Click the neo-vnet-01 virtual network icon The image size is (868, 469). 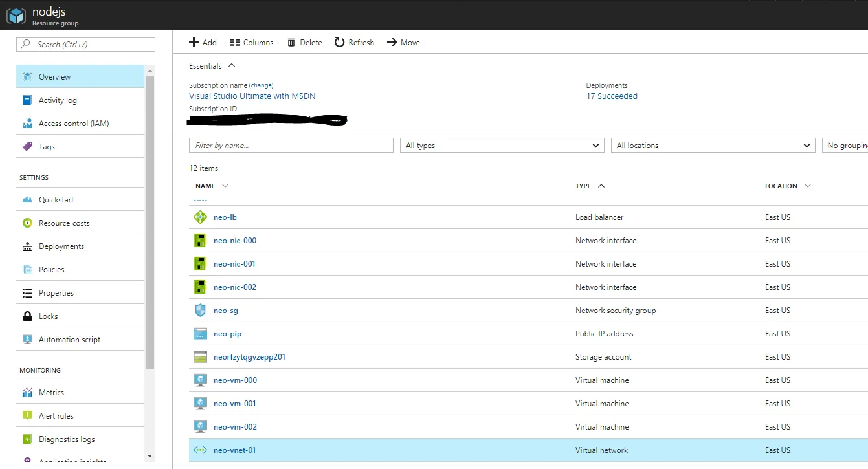pos(200,450)
